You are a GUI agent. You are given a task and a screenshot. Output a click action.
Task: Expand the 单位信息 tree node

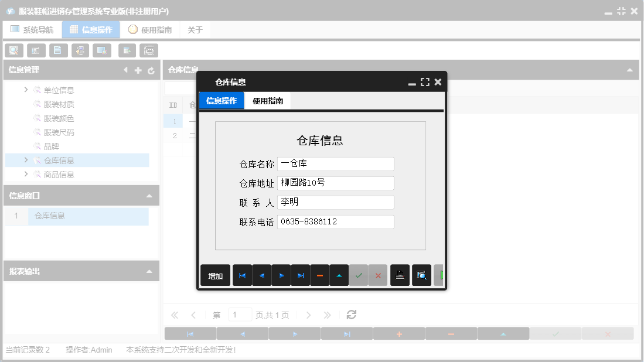[26, 90]
